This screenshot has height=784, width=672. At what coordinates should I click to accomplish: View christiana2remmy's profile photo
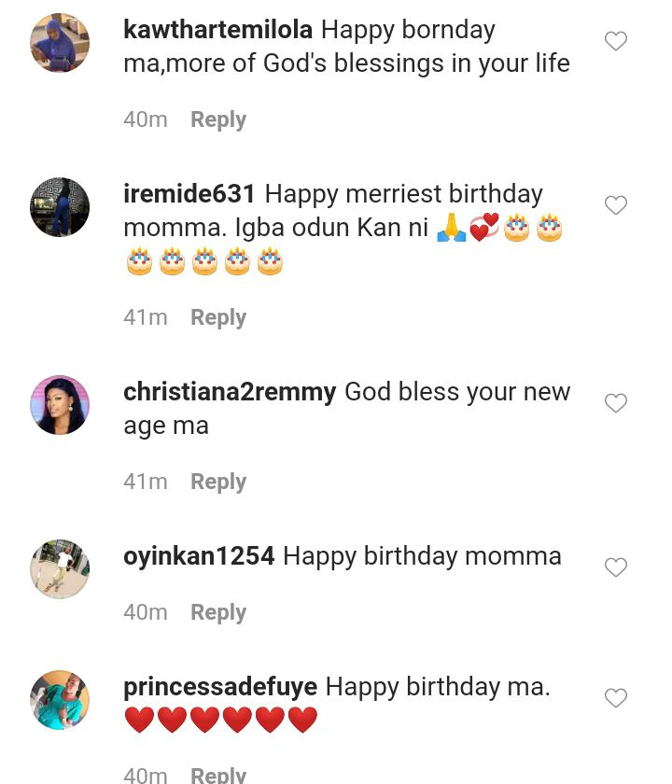pyautogui.click(x=60, y=405)
